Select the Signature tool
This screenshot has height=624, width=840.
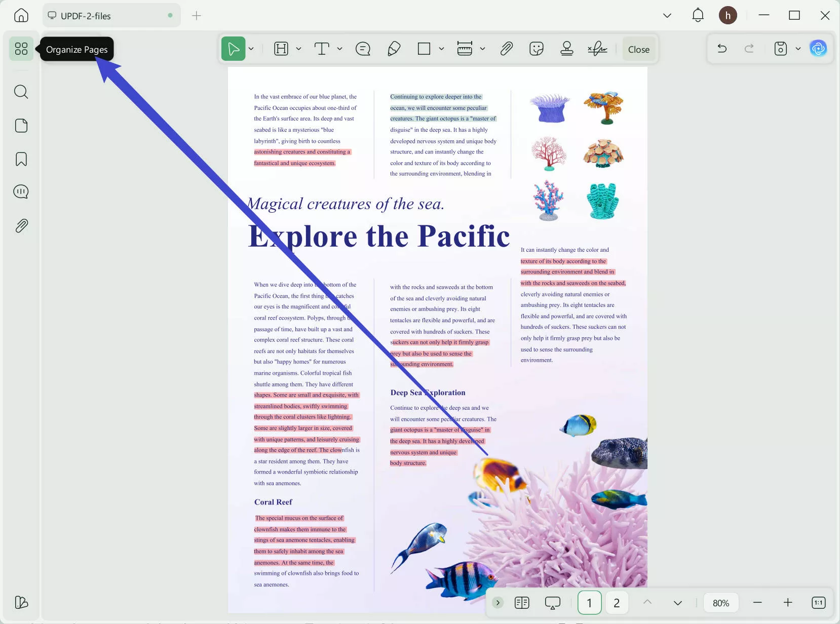(598, 49)
